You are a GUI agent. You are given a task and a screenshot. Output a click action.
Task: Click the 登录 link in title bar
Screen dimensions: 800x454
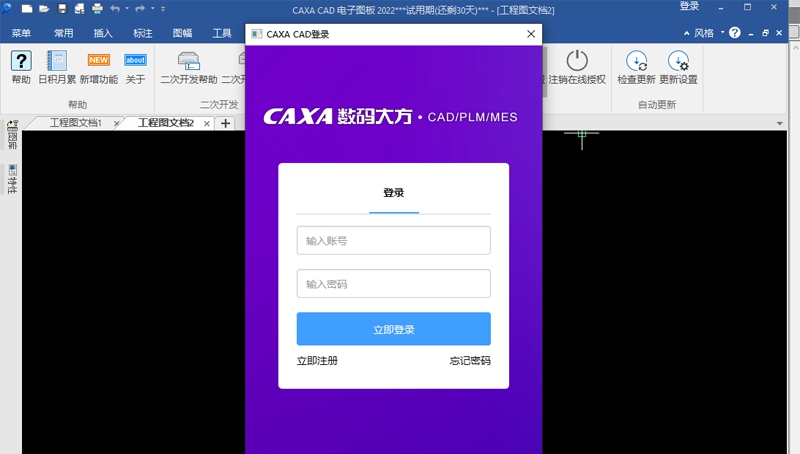(x=689, y=6)
